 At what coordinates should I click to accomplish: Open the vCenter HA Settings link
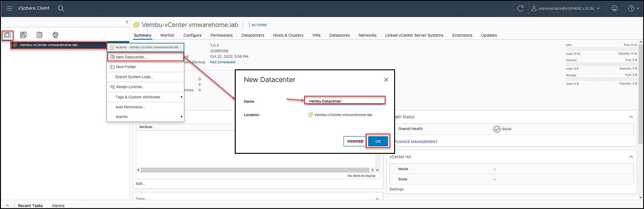click(x=396, y=189)
